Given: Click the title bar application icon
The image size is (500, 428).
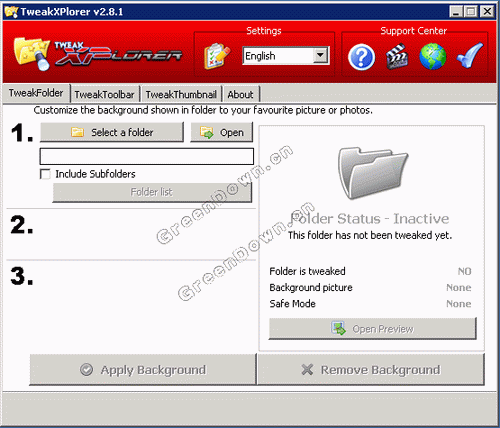Looking at the screenshot, I should [x=11, y=12].
